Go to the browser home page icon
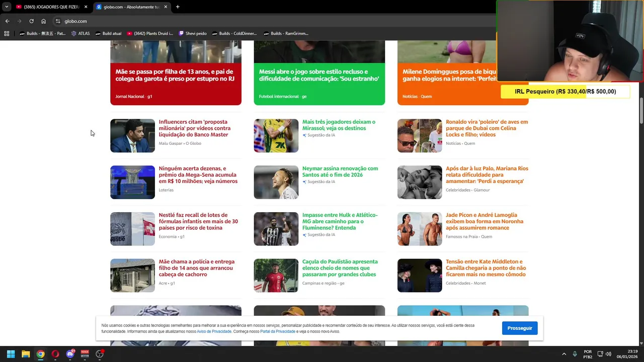 [43, 21]
